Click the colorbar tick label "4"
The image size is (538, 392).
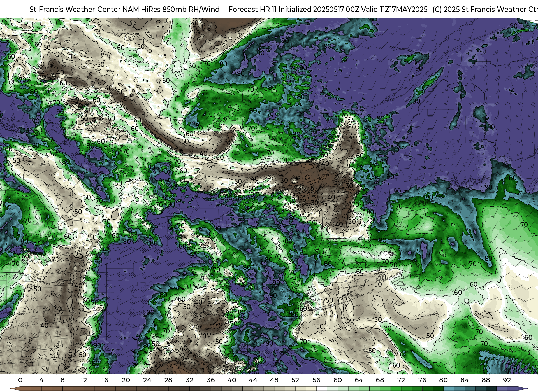41,380
